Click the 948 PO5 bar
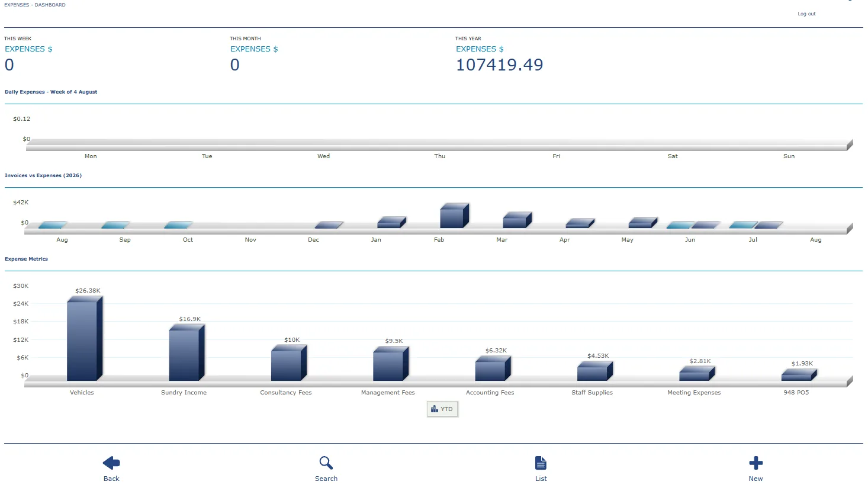The height and width of the screenshot is (494, 868). (x=799, y=375)
